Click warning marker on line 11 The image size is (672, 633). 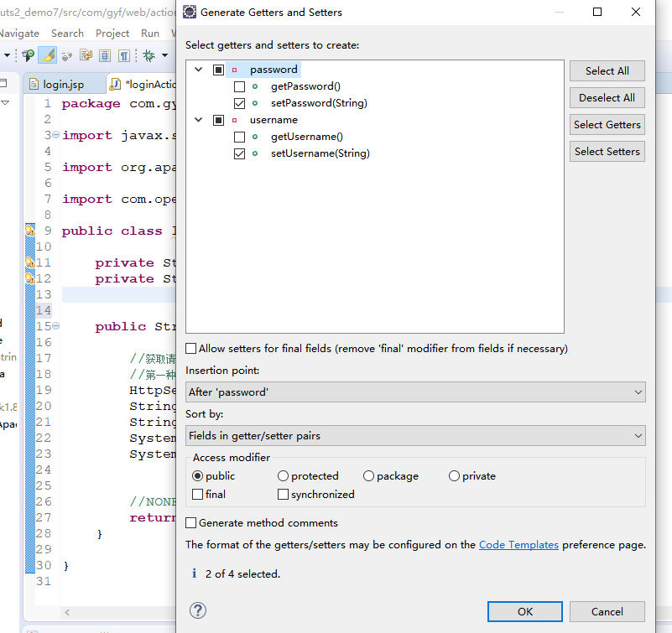[30, 262]
